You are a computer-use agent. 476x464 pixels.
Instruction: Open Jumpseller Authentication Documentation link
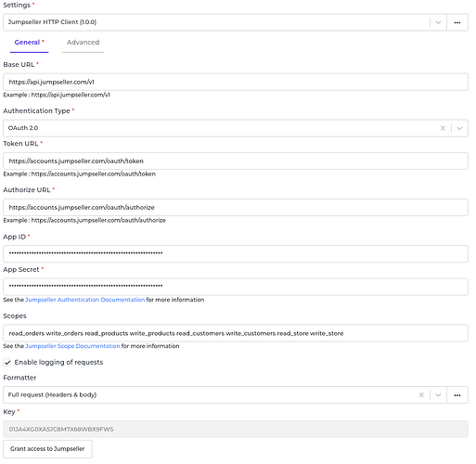(x=84, y=300)
